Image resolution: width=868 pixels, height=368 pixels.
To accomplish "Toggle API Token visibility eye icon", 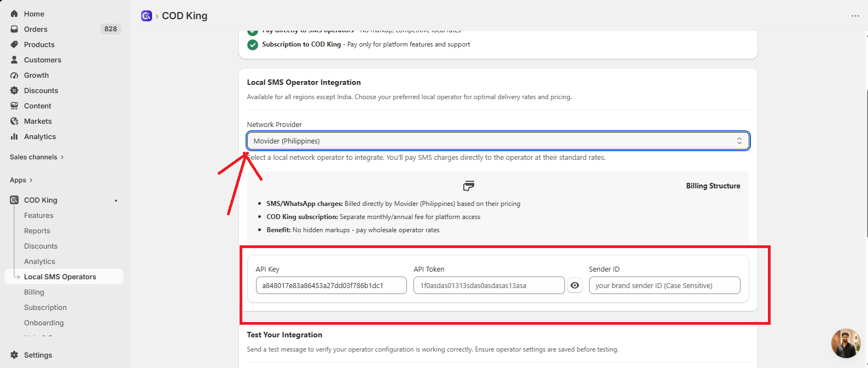I will (575, 285).
